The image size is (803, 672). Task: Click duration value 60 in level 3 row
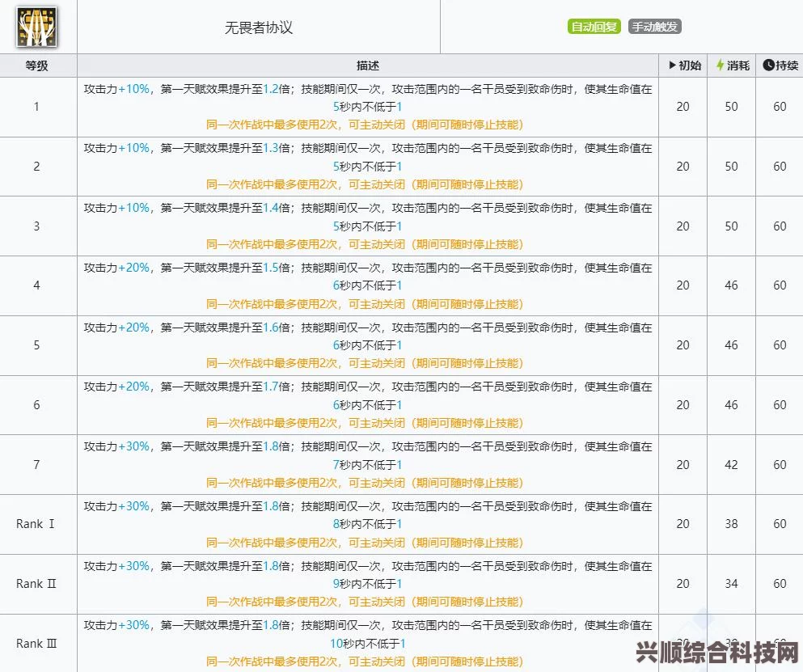tap(780, 226)
